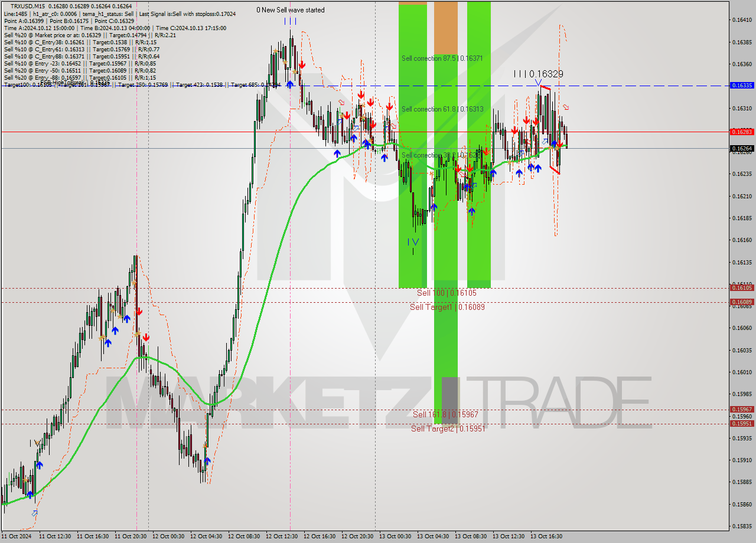Click the 0.16360 price axis value
This screenshot has height=543, width=756.
coord(742,64)
